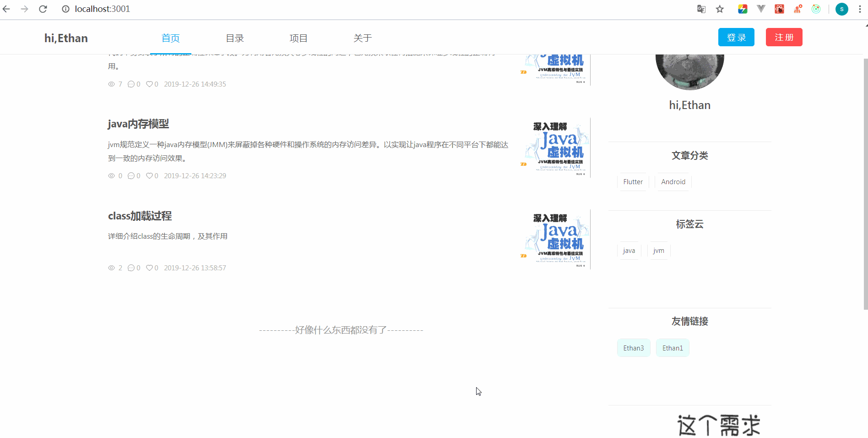The image size is (868, 438).
Task: Click the sidebar avatar image
Action: tap(690, 72)
